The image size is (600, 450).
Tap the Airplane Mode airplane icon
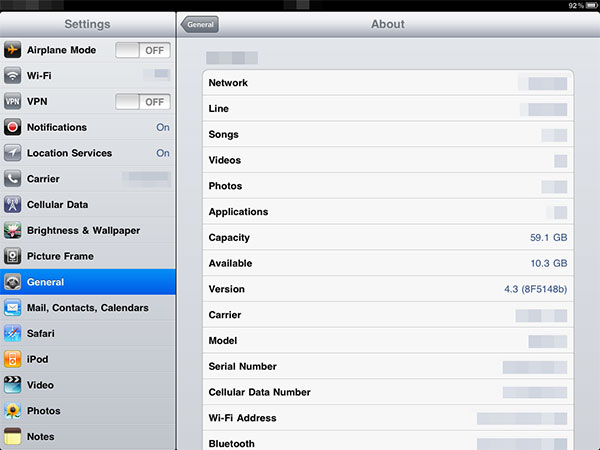[x=12, y=50]
